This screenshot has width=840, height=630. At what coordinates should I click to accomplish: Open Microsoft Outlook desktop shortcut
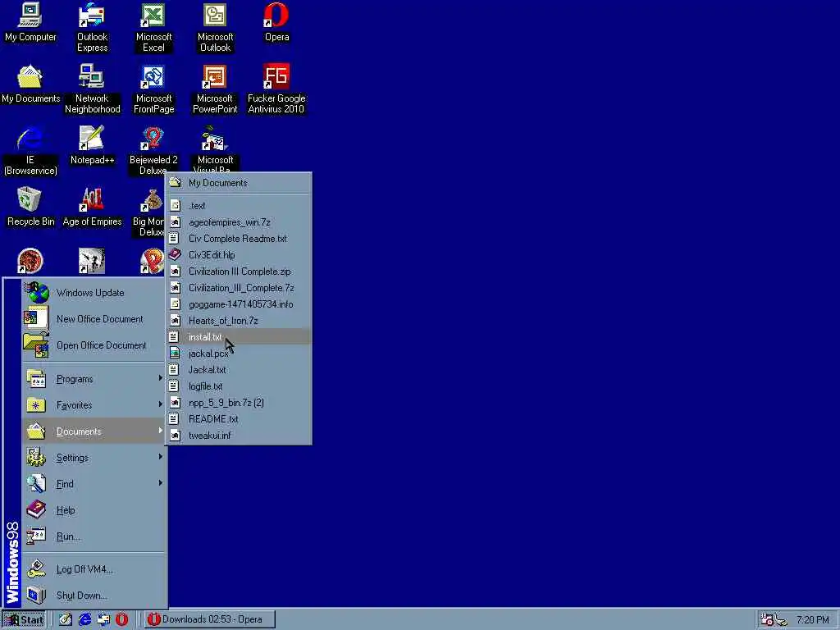[x=215, y=27]
